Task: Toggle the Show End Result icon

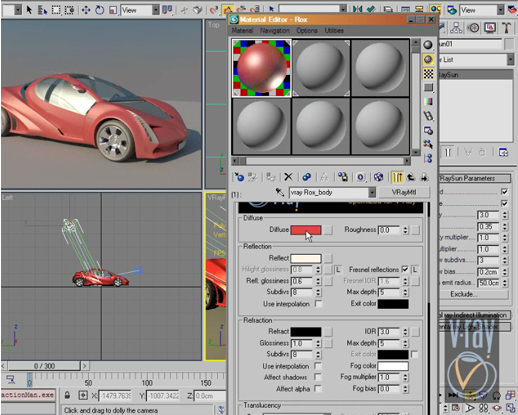Action: click(x=397, y=177)
